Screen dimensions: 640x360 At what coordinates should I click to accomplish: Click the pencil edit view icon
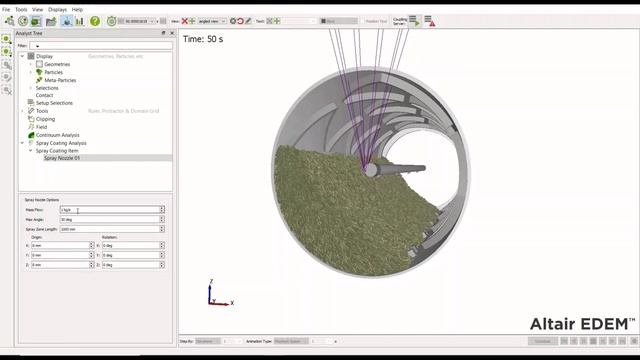click(248, 21)
